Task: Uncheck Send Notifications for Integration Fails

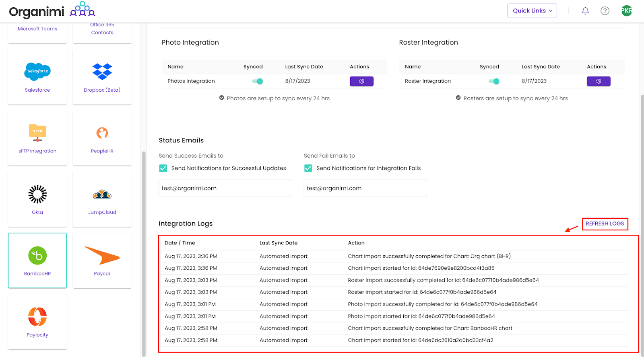Action: [x=308, y=168]
